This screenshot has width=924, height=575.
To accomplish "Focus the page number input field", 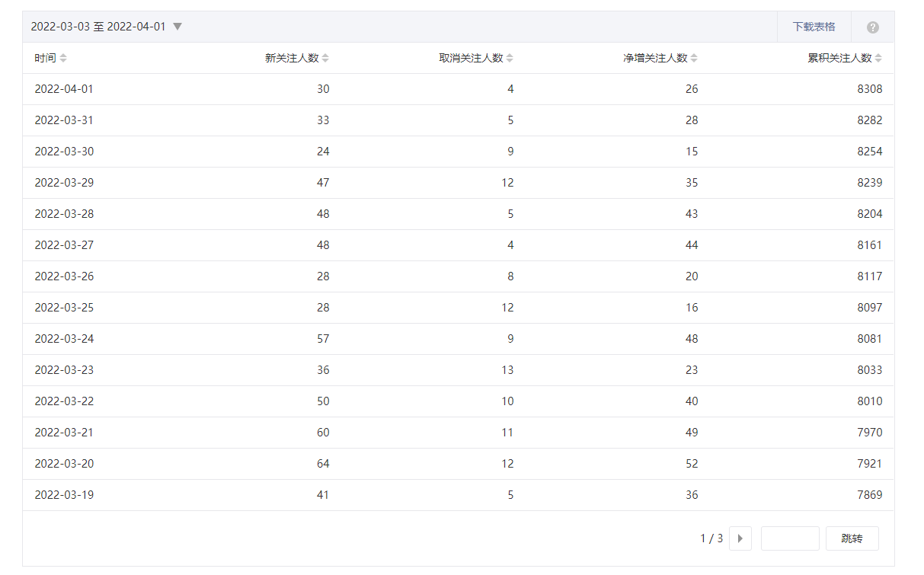I will pos(790,538).
